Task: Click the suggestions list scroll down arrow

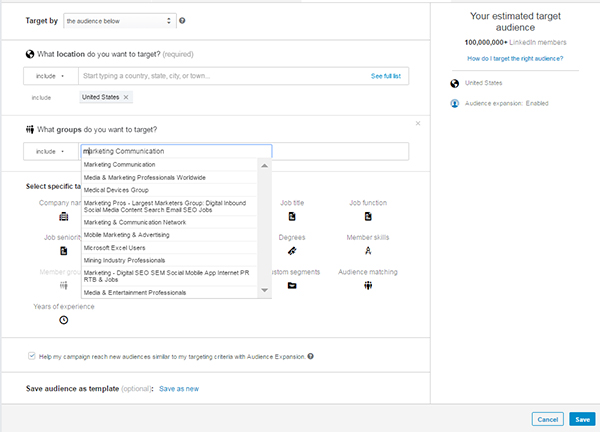Action: (x=265, y=290)
